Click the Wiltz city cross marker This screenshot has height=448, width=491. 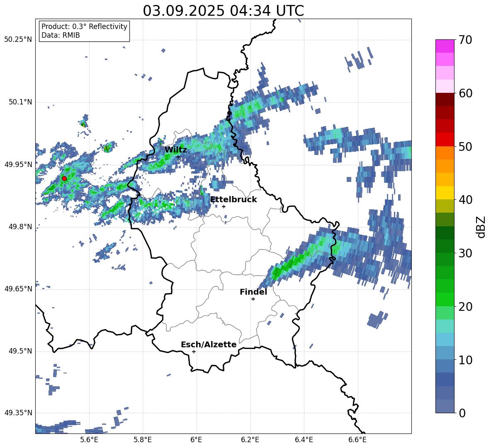(178, 157)
